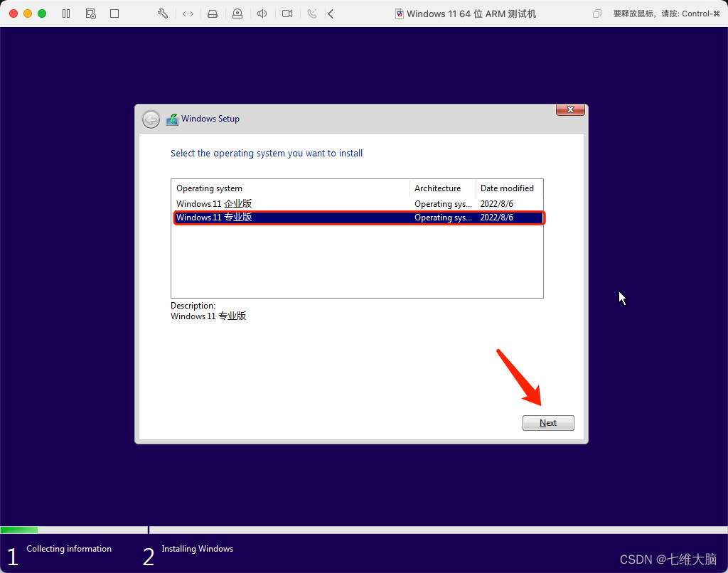
Task: Select Windows 11 企业版 row
Action: pyautogui.click(x=358, y=204)
